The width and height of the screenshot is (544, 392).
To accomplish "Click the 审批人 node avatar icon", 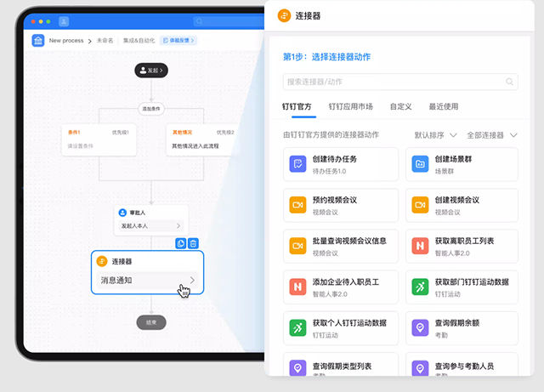I will pos(122,213).
